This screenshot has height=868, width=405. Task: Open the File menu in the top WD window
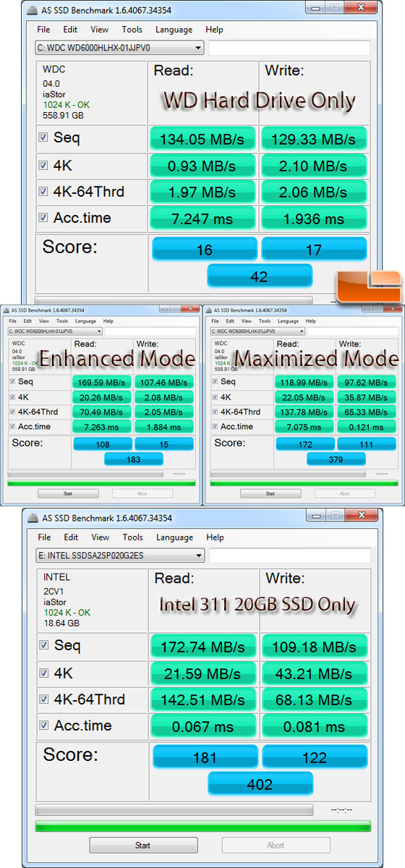pos(43,30)
